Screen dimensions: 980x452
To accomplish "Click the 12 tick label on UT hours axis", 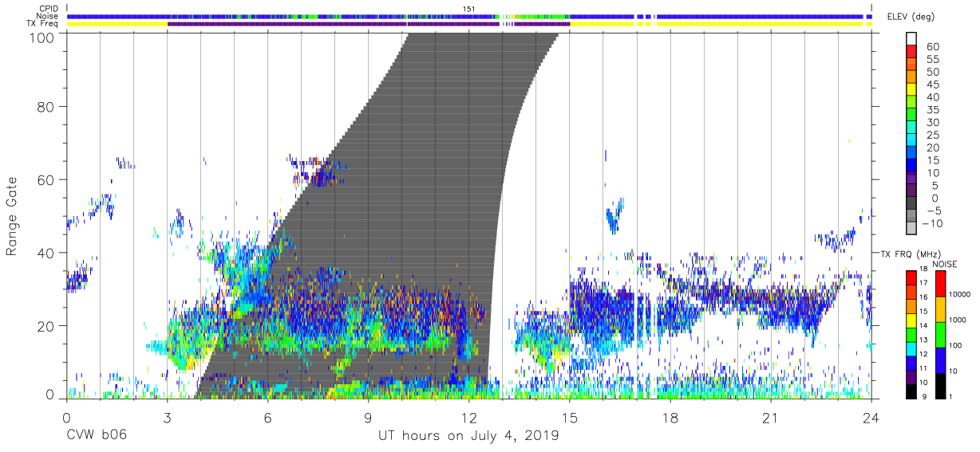I will pos(469,417).
